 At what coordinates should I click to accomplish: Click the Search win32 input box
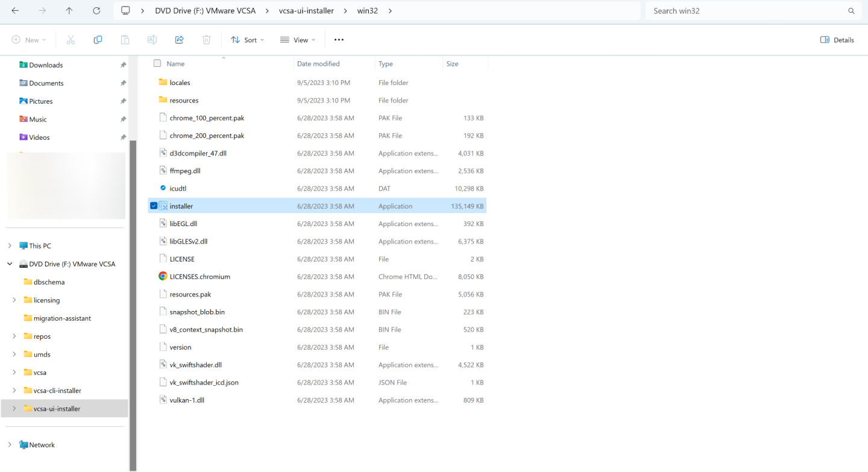tap(747, 11)
